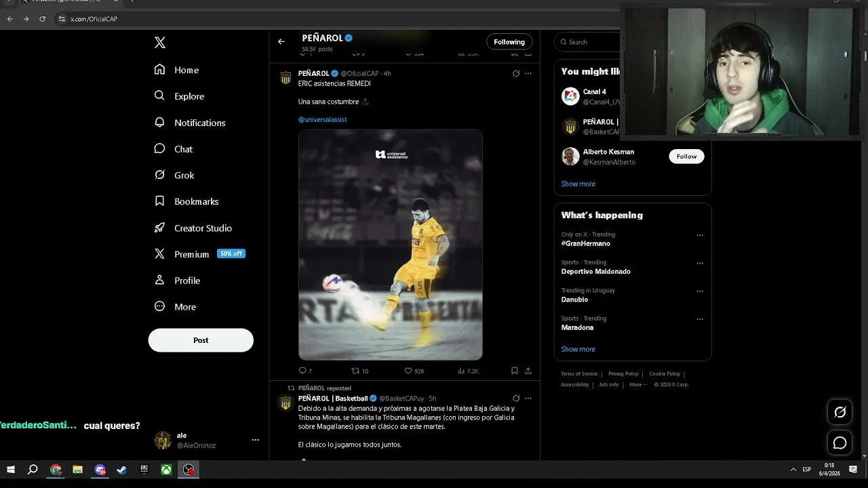The height and width of the screenshot is (488, 868).
Task: Open the #GranHermano trend
Action: pos(586,243)
